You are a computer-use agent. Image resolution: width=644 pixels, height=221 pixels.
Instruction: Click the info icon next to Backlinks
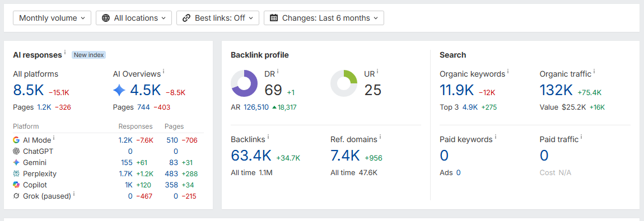coord(268,137)
